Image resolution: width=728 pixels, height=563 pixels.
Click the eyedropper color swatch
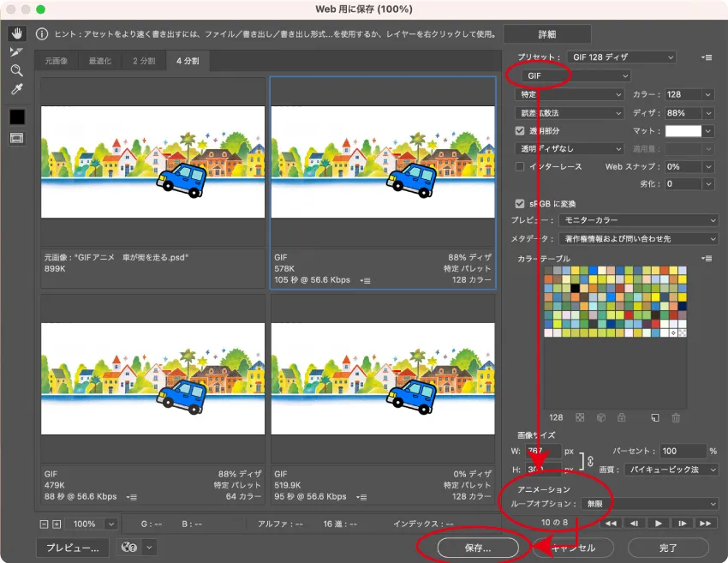[16, 116]
